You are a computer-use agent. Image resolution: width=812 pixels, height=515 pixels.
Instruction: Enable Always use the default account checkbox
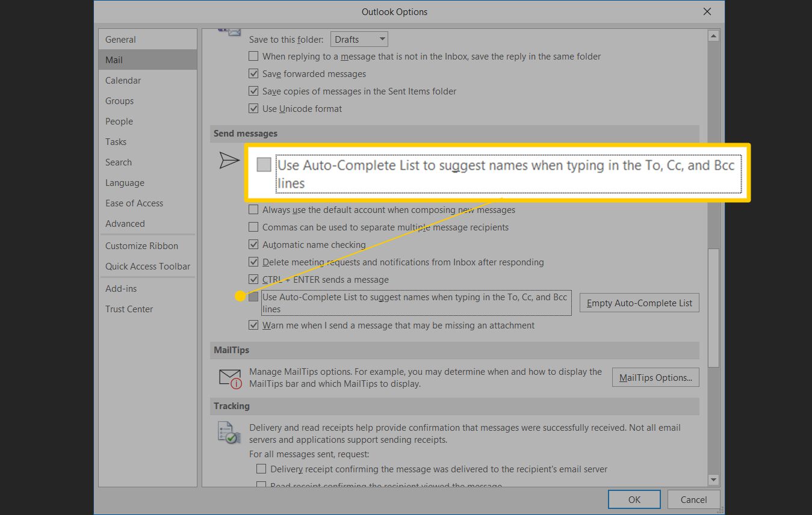253,210
